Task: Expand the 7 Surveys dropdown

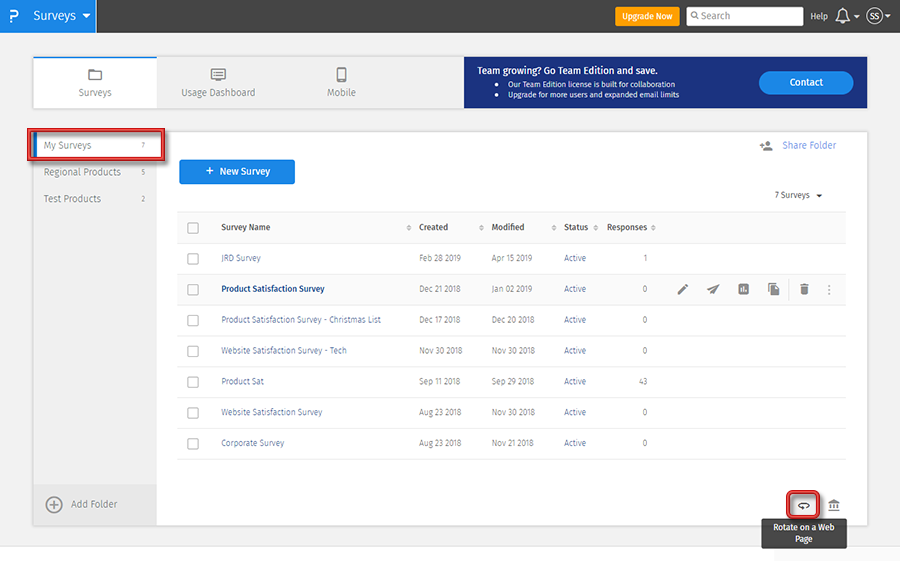Action: [798, 196]
